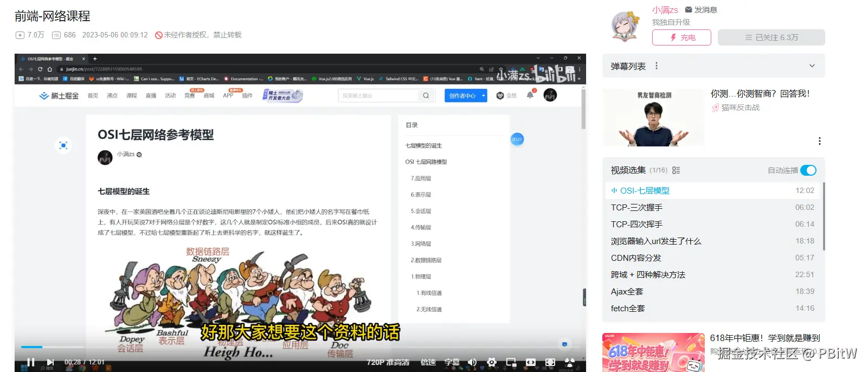Screen dimensions: 868x372
Task: Select episode 跨域 + 四种解决方法
Action: tap(713, 274)
